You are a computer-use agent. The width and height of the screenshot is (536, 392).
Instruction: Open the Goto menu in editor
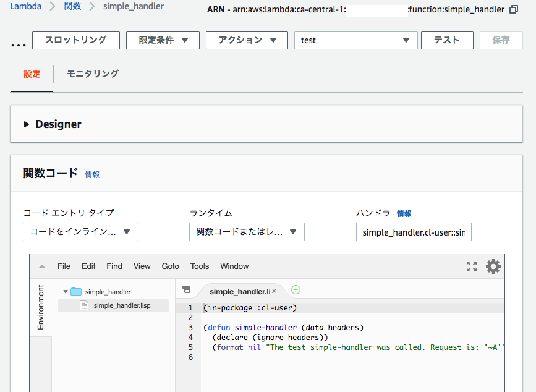[170, 266]
